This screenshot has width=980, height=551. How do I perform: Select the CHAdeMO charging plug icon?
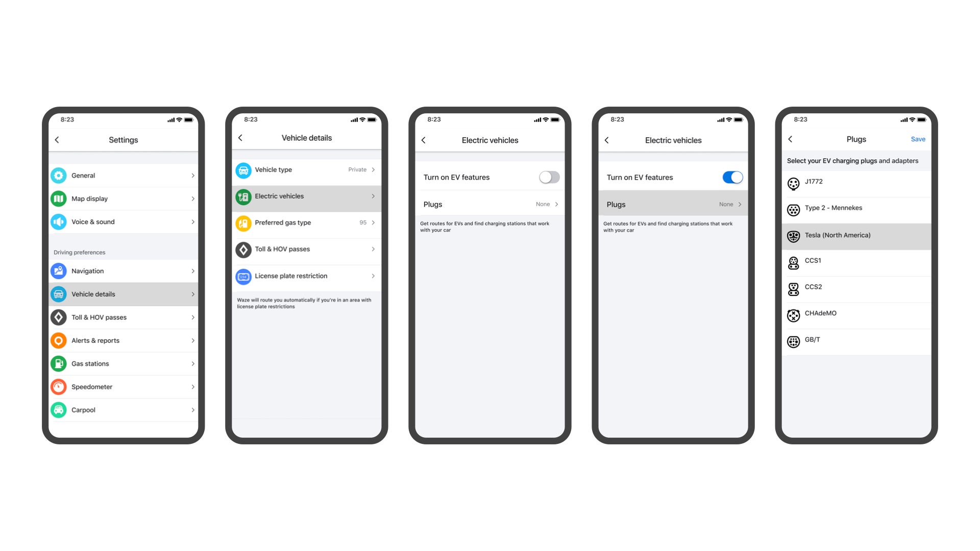pos(794,314)
